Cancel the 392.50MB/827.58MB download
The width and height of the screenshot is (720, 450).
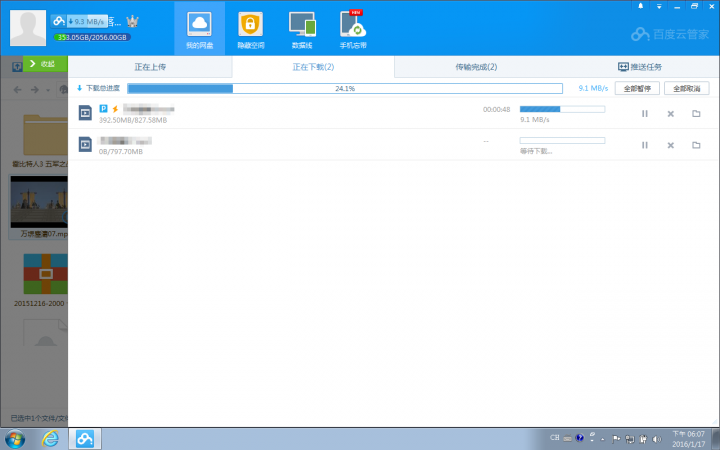(670, 113)
